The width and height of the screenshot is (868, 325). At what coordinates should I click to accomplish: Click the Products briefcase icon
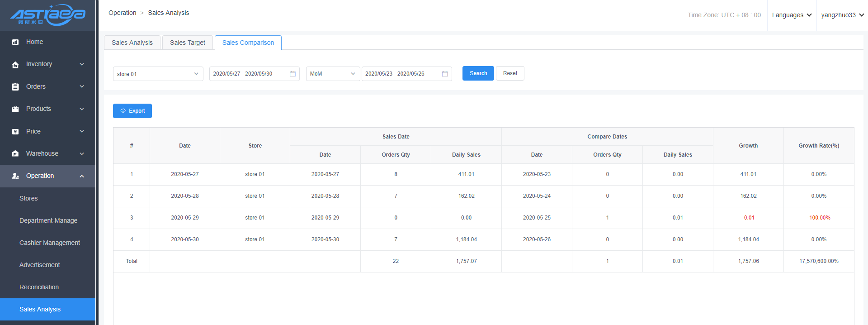coord(15,109)
